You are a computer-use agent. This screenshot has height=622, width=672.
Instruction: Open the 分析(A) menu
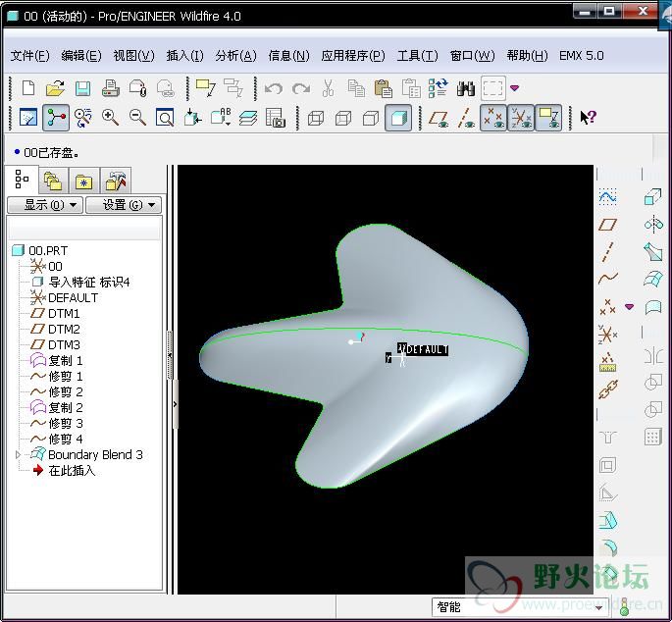point(235,56)
